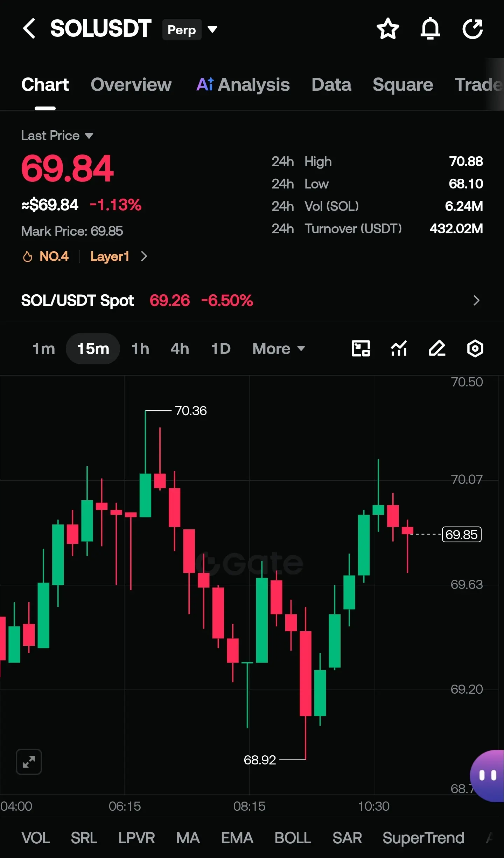Select the 4h timeframe
This screenshot has height=858, width=504.
pos(180,349)
